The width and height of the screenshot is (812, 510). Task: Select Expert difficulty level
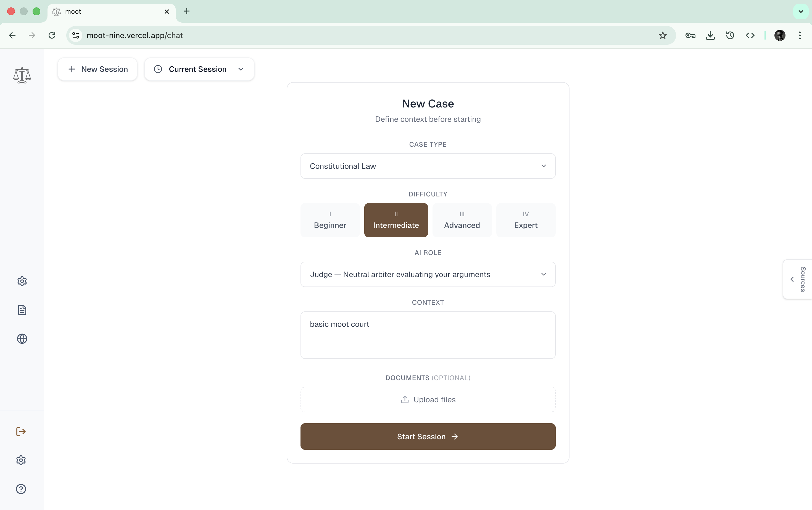pos(525,220)
